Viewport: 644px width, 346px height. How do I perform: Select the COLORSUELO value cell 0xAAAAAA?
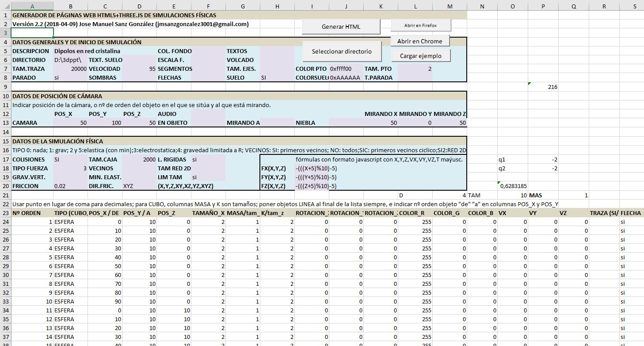[346, 77]
